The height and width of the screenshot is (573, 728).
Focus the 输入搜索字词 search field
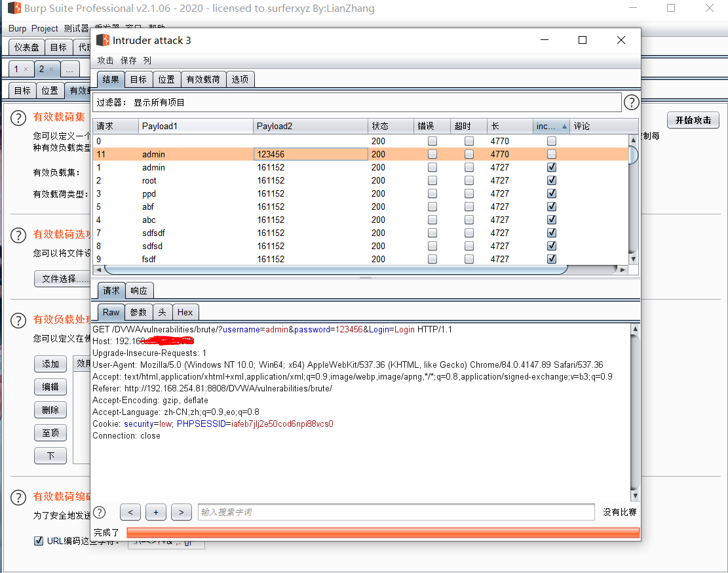(x=396, y=512)
